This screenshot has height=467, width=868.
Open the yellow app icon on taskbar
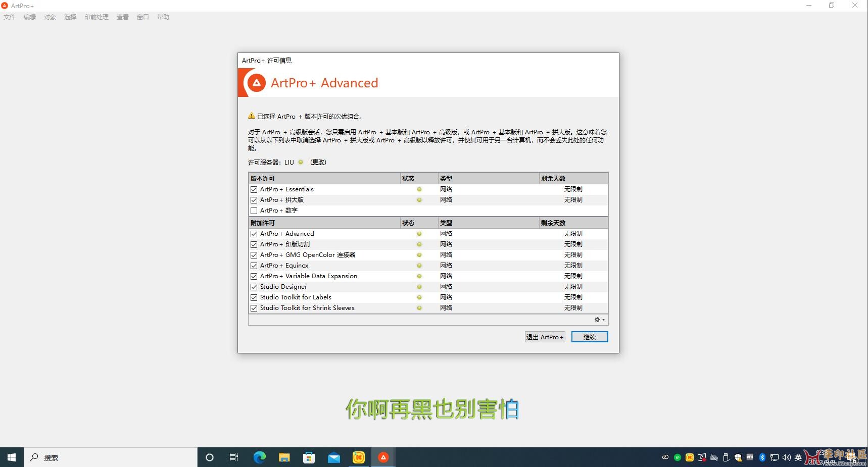click(358, 457)
